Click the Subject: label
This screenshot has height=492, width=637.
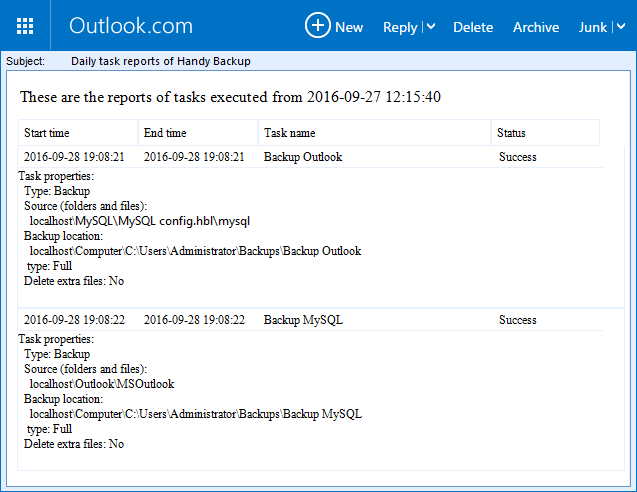click(25, 61)
